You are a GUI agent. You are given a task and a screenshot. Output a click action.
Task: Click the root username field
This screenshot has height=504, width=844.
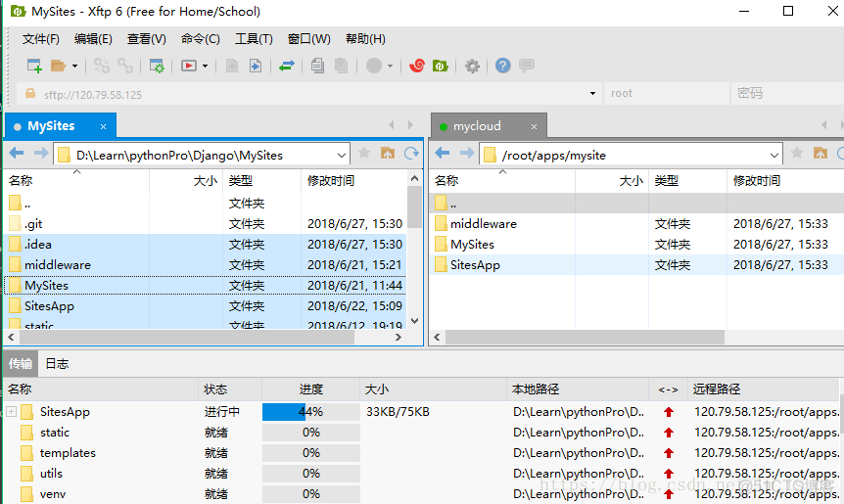667,94
